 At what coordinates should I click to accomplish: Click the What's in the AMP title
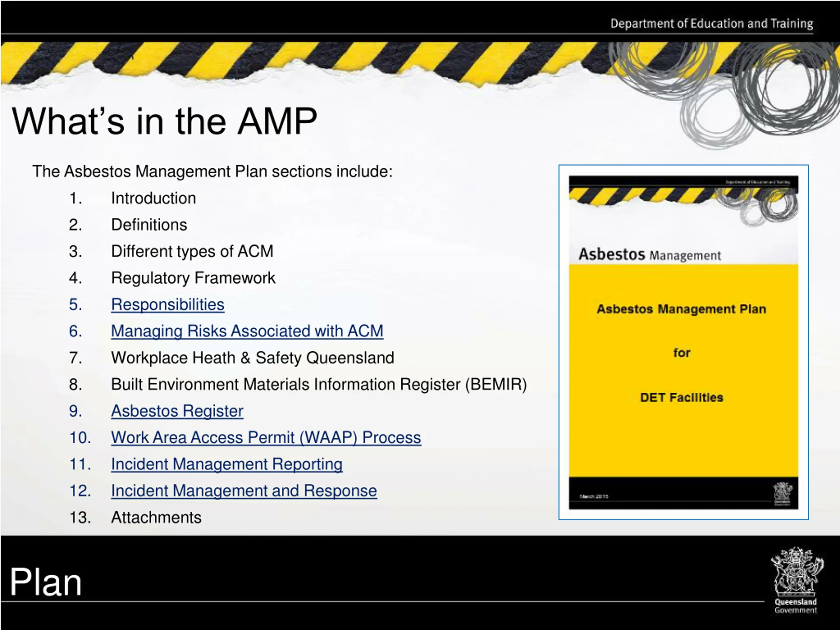(164, 121)
